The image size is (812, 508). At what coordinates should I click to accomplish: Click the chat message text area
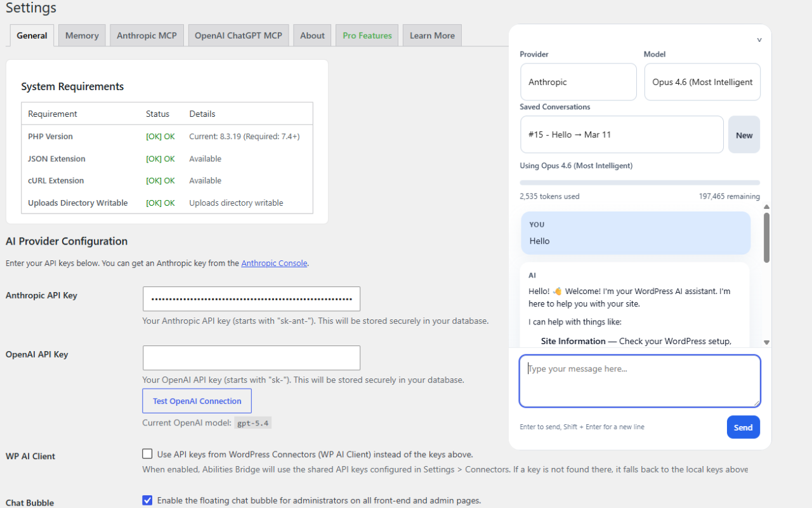coord(639,381)
